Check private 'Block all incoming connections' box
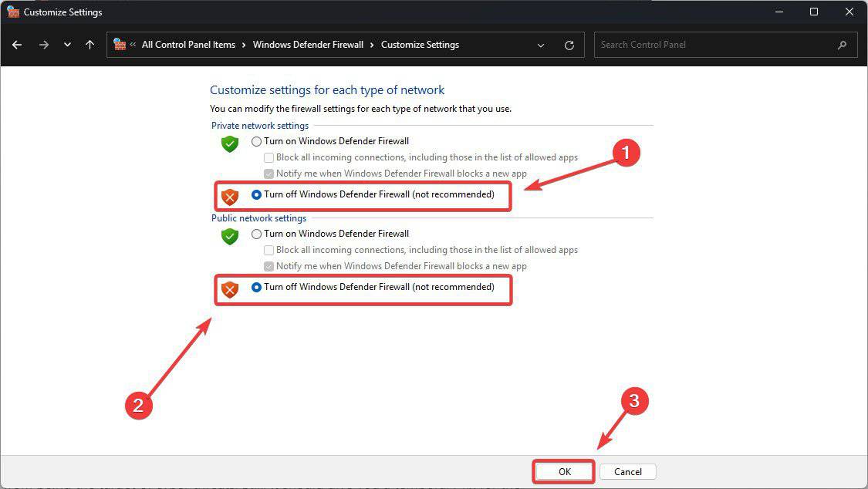This screenshot has height=489, width=868. pos(269,157)
